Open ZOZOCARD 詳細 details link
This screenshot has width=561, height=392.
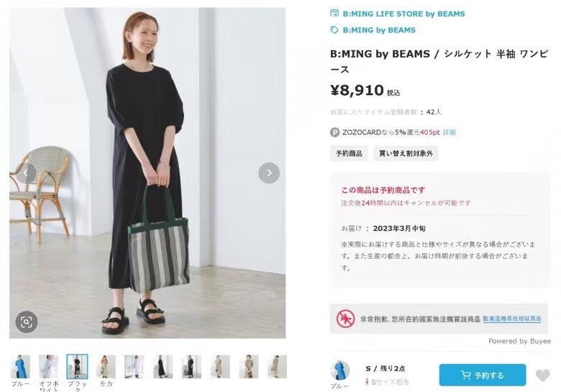pyautogui.click(x=449, y=132)
